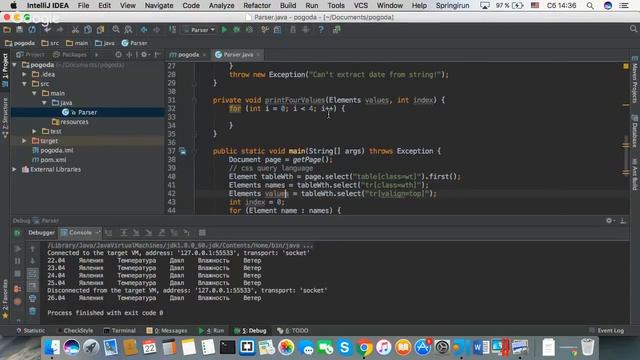This screenshot has width=640, height=360.
Task: Expand the test folder
Action: pyautogui.click(x=34, y=131)
